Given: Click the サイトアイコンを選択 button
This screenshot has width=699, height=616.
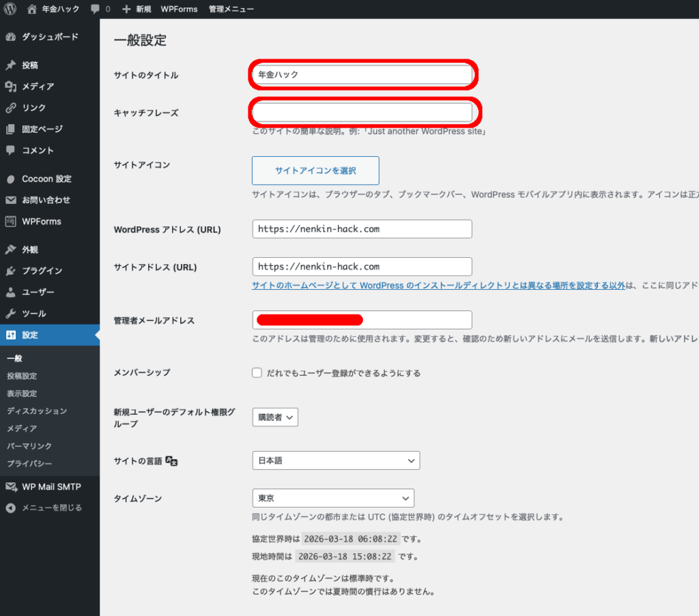Looking at the screenshot, I should 315,171.
